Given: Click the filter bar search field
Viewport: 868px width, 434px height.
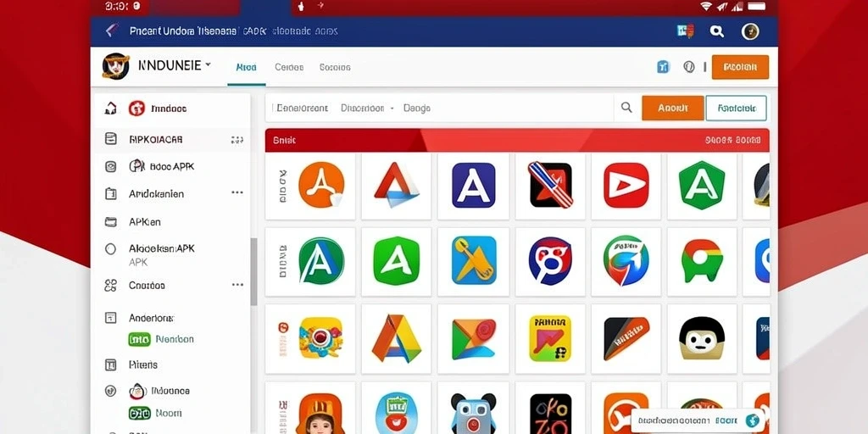Looking at the screenshot, I should [440, 108].
